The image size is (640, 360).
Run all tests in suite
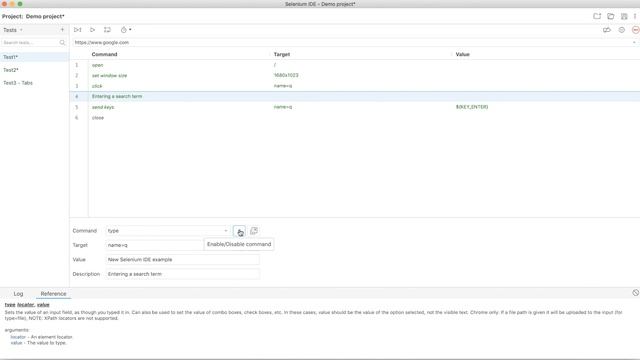tap(78, 30)
